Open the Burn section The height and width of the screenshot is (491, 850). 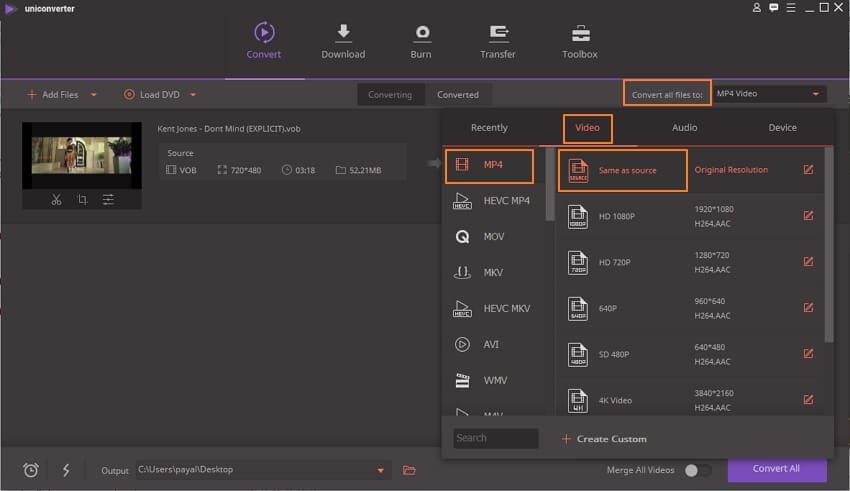[421, 41]
